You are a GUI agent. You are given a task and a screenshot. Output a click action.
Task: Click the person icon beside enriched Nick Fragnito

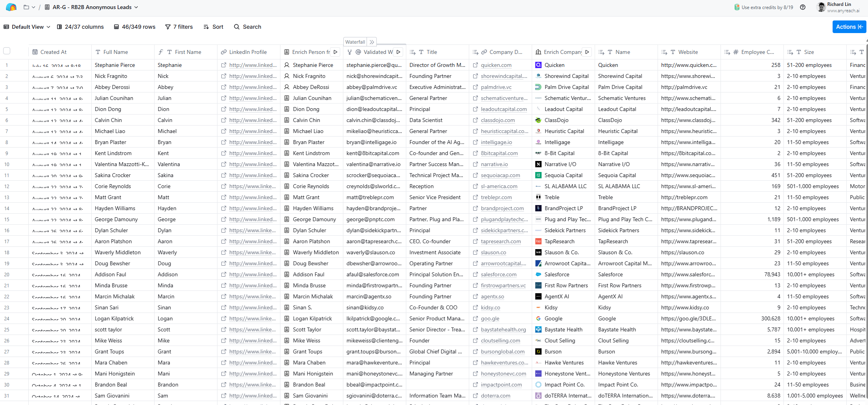pyautogui.click(x=287, y=76)
